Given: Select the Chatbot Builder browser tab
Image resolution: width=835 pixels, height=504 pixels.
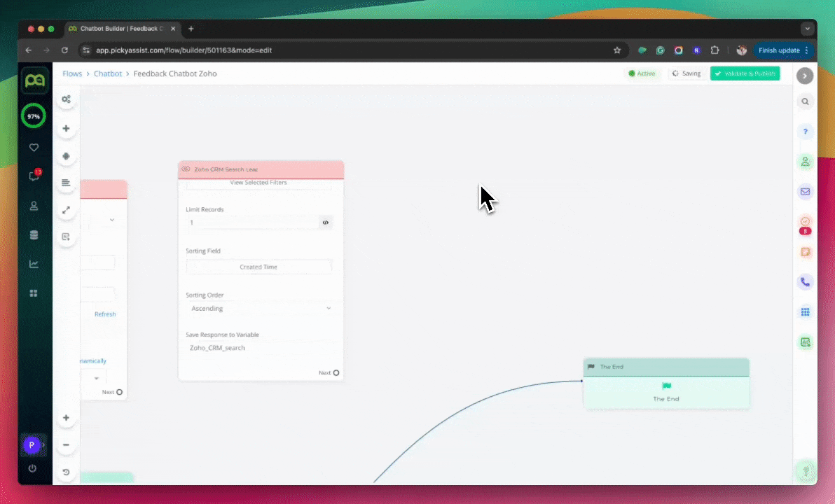Looking at the screenshot, I should (121, 29).
